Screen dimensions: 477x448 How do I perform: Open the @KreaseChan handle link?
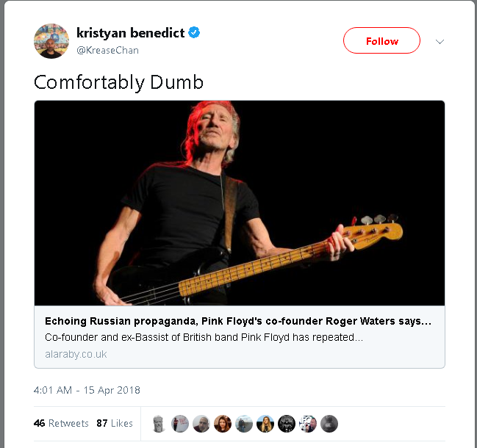tap(107, 50)
